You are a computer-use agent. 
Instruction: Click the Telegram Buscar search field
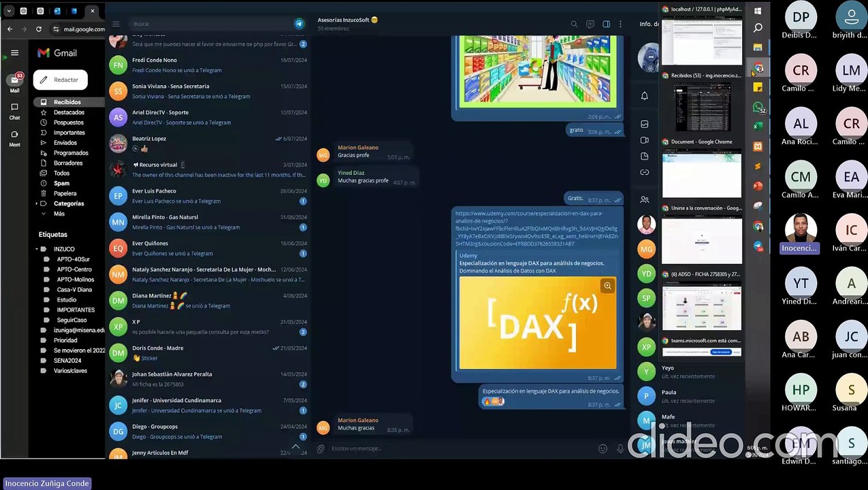point(210,24)
